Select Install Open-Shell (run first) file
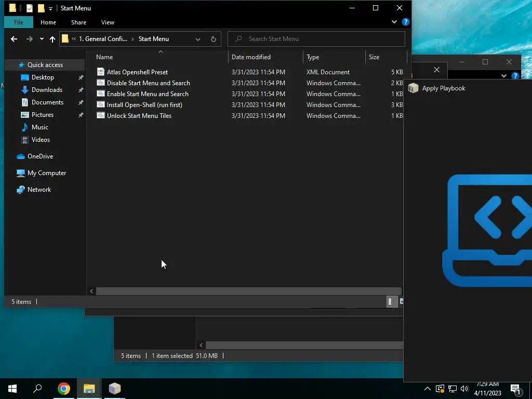The image size is (532, 399). click(144, 105)
